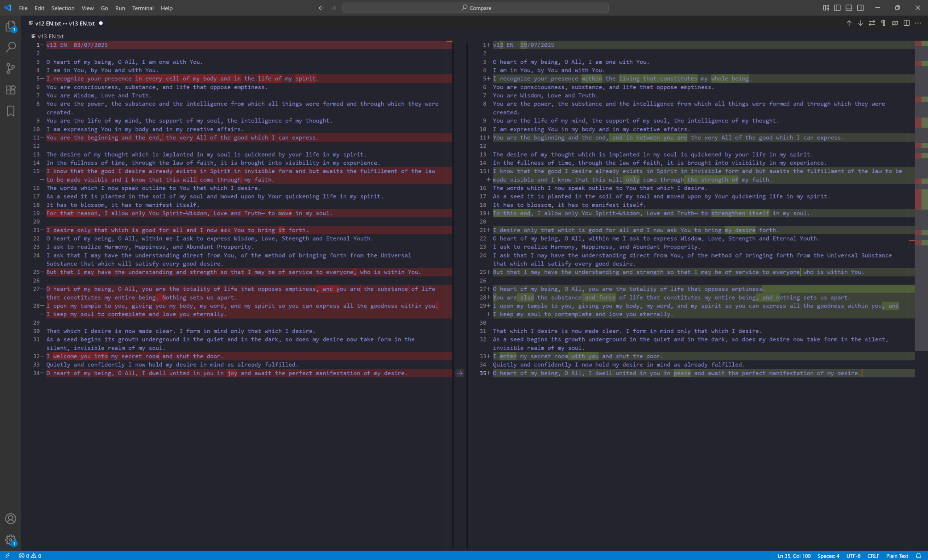Jump to previous change with up arrow

tap(849, 23)
